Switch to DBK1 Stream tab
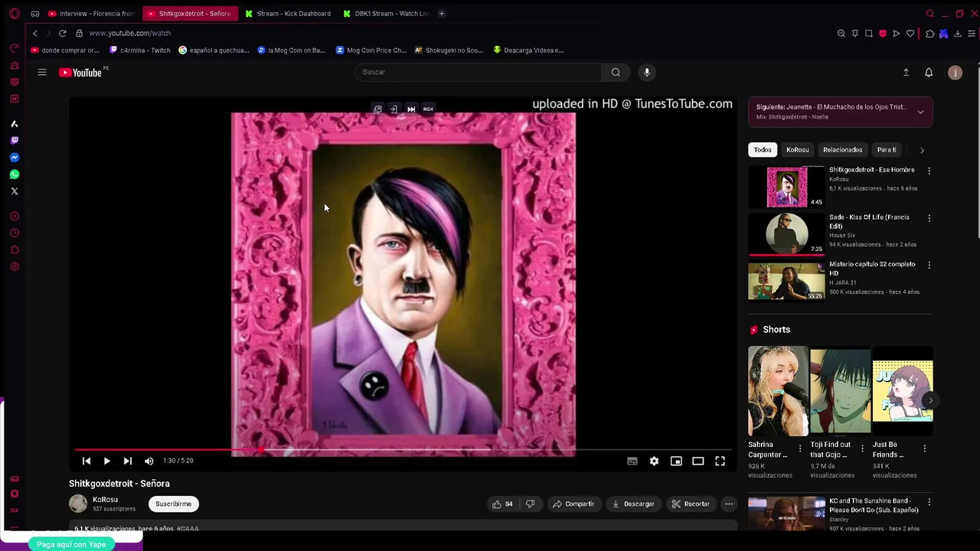The image size is (980, 551). [387, 14]
